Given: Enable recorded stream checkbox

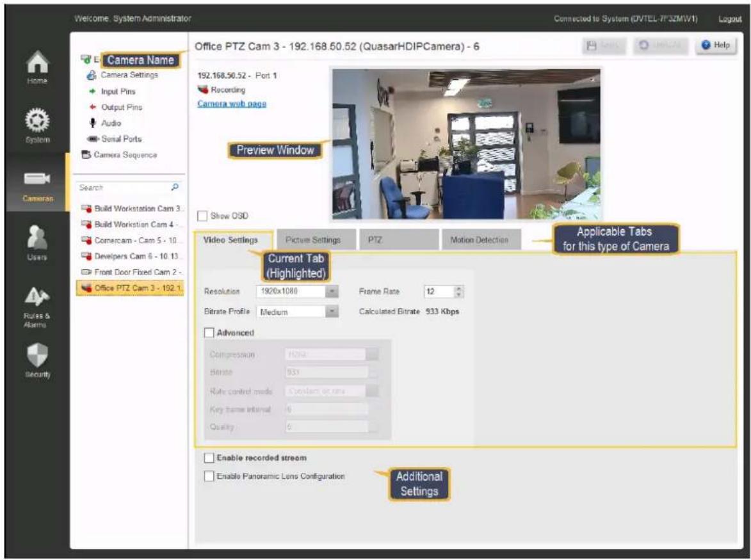Looking at the screenshot, I should coord(209,458).
